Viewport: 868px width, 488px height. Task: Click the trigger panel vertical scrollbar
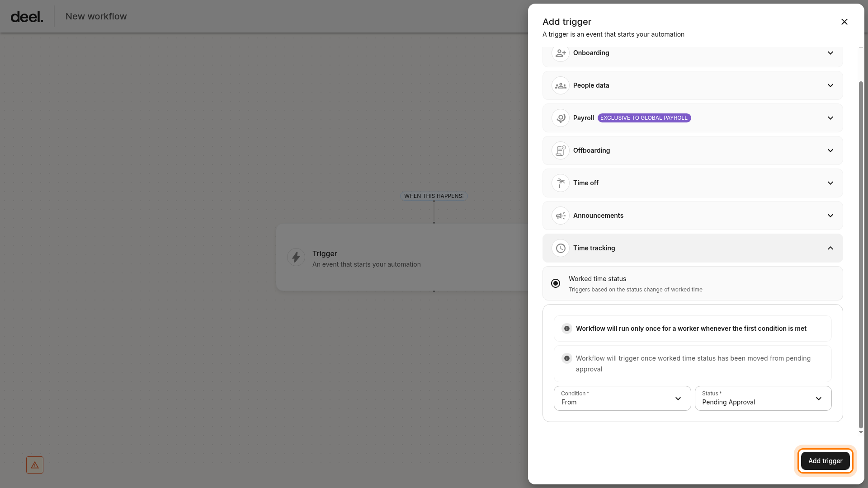point(861,255)
